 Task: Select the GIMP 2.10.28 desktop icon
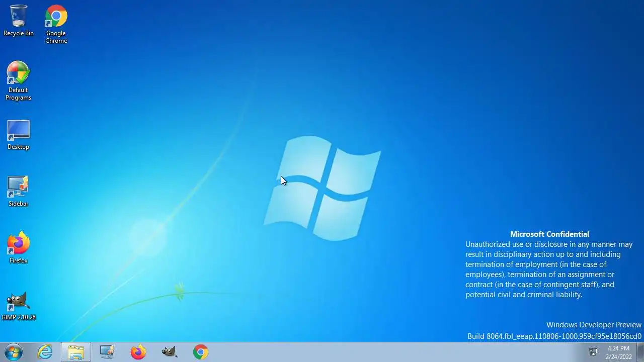(x=18, y=306)
